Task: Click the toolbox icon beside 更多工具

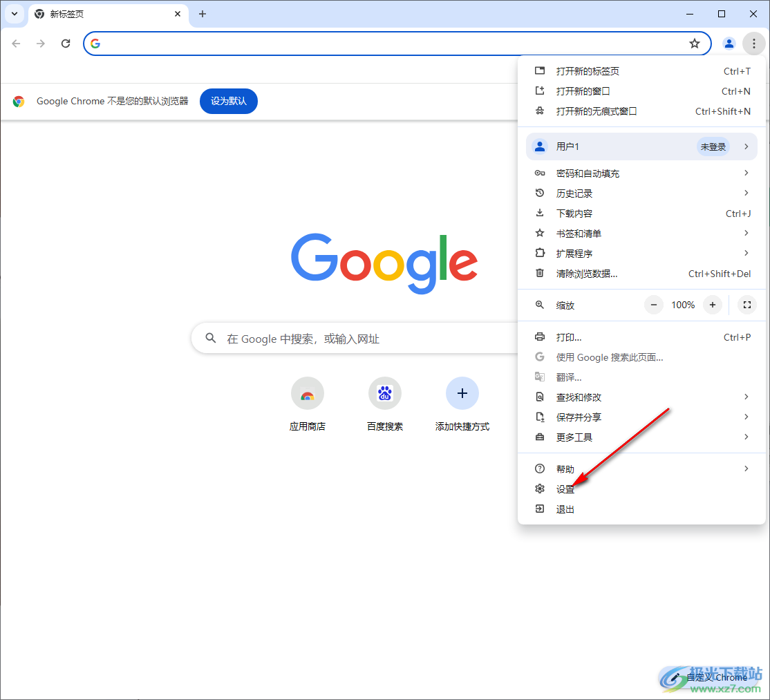Action: pos(540,437)
